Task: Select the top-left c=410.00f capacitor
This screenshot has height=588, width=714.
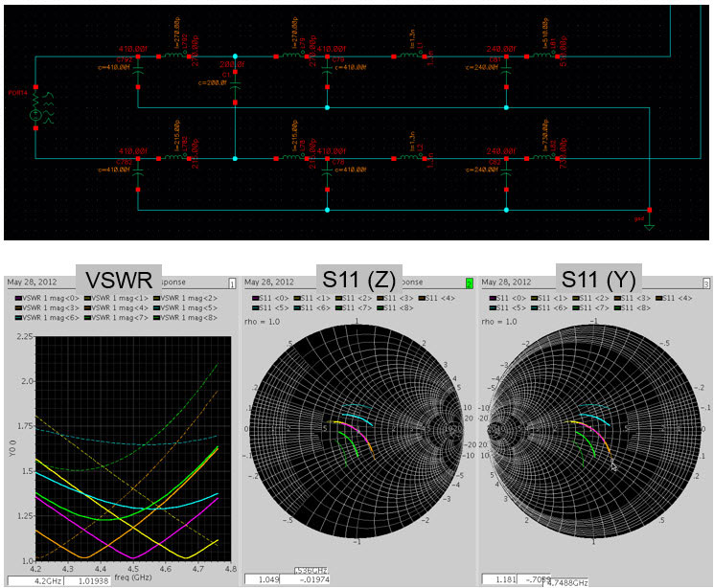Action: [x=138, y=73]
